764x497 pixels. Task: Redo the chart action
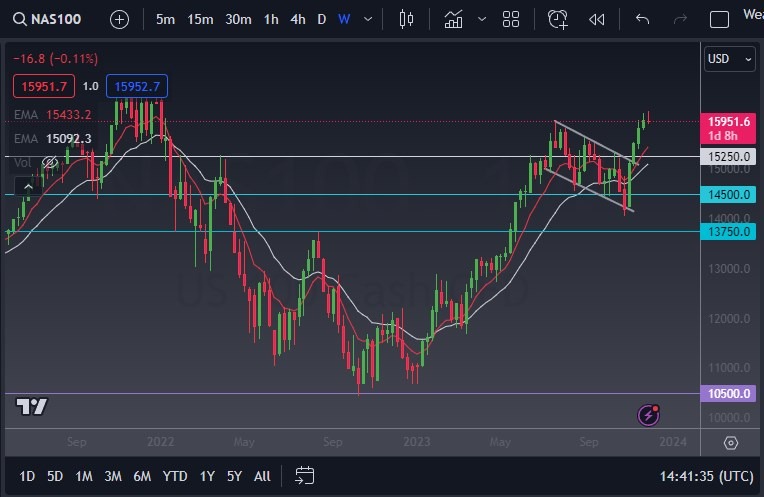point(680,19)
